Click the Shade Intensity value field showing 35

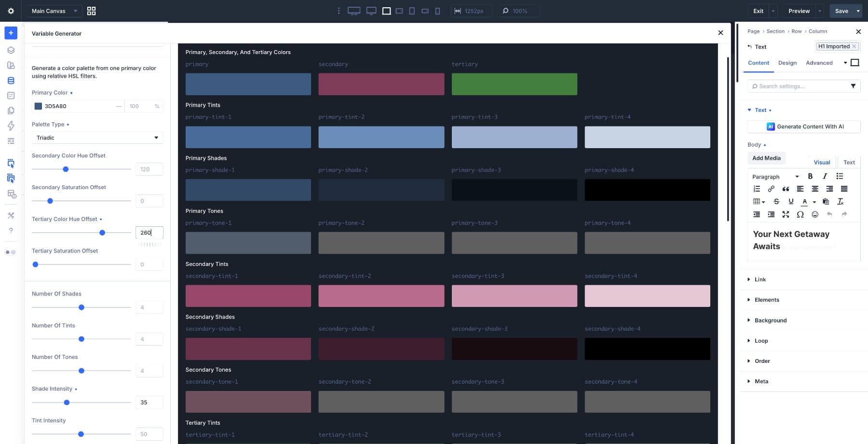(149, 402)
